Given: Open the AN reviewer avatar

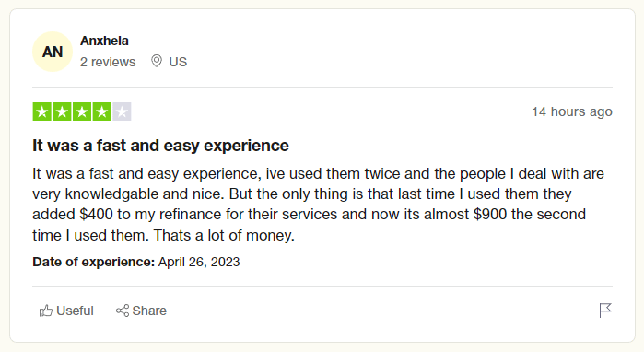Looking at the screenshot, I should [x=53, y=52].
